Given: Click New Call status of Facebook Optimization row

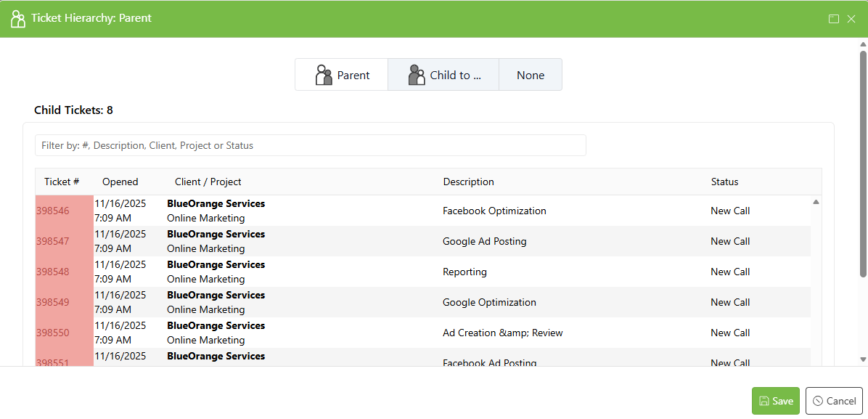Looking at the screenshot, I should pyautogui.click(x=730, y=211).
